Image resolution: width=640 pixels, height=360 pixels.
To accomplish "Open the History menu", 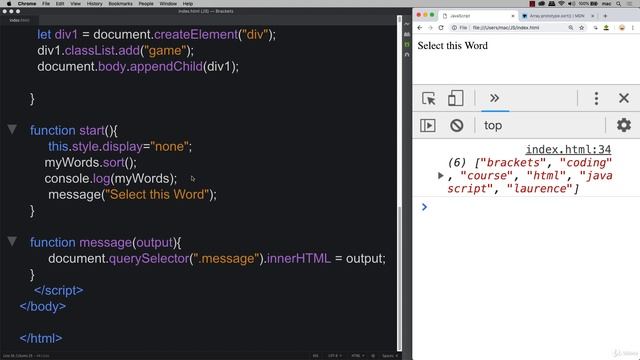I will [x=94, y=4].
